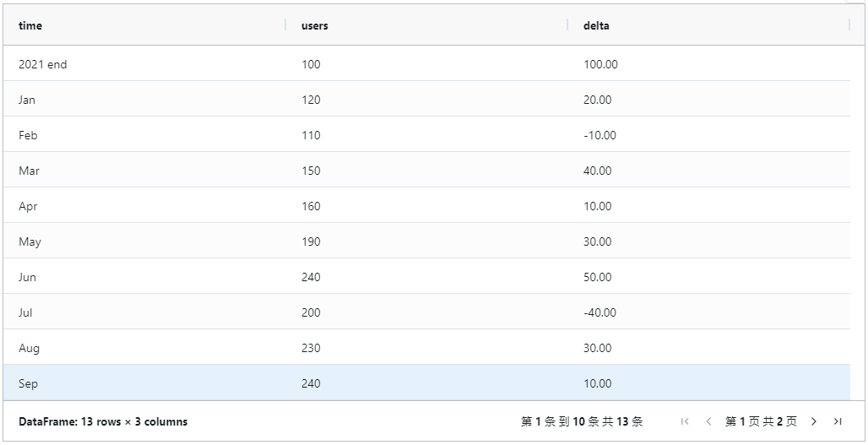
Task: Select the Jan row
Action: pyautogui.click(x=27, y=100)
